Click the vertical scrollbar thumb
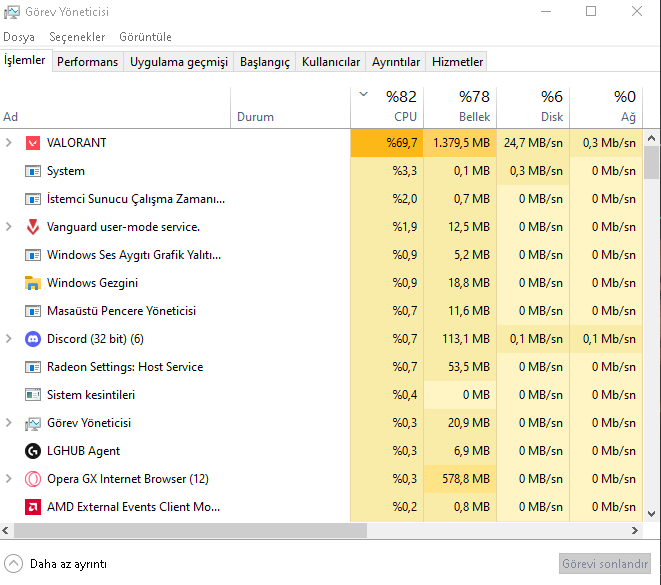The width and height of the screenshot is (661, 585). pyautogui.click(x=652, y=163)
